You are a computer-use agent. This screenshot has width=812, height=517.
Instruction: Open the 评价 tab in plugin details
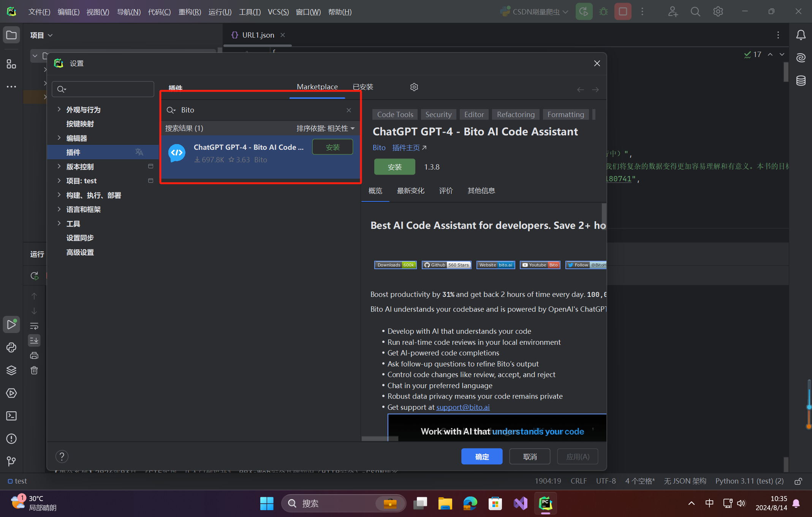pos(446,191)
